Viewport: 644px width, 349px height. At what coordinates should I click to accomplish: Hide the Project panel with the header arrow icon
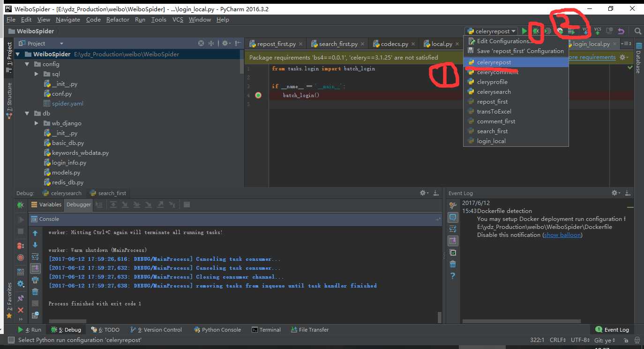238,43
